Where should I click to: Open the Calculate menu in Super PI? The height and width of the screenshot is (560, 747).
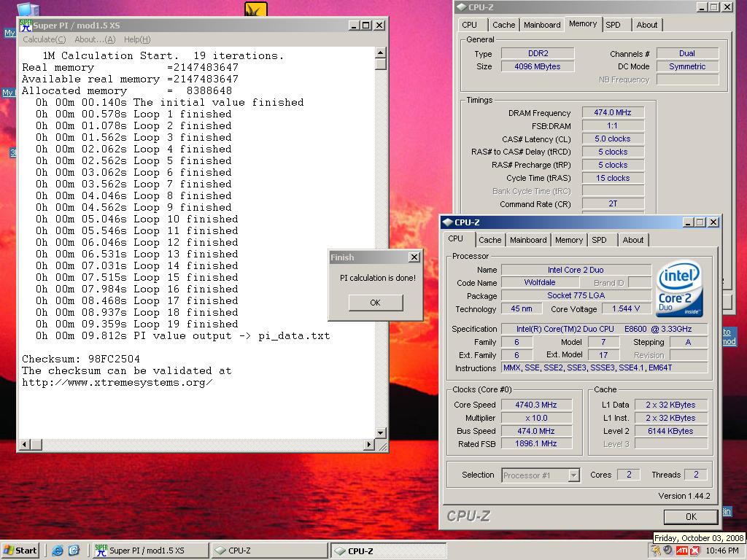click(44, 39)
